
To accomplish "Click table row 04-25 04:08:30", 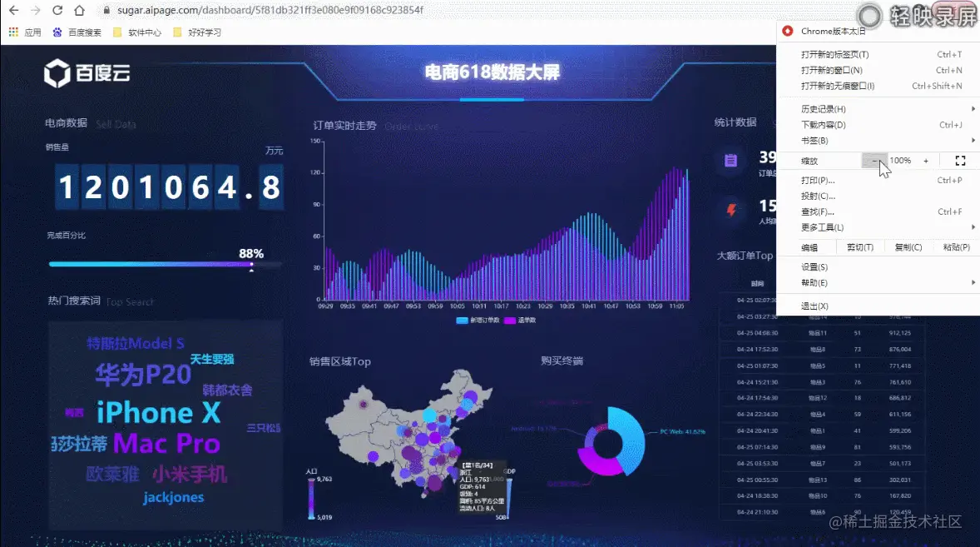I will coord(822,333).
